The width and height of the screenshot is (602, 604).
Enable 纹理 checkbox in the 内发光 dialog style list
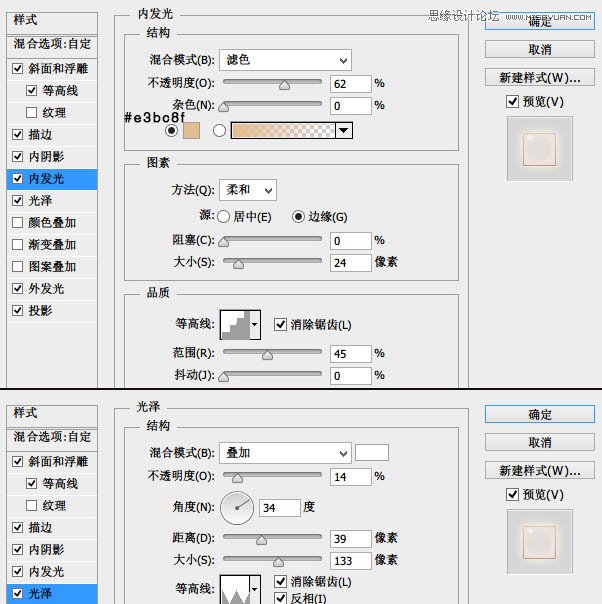click(31, 112)
